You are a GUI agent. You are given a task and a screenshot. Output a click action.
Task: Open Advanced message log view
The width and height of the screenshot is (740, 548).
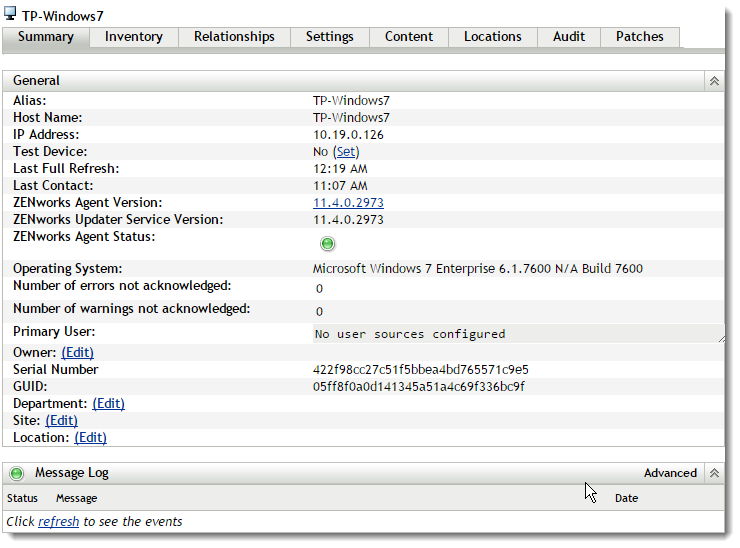pyautogui.click(x=670, y=473)
